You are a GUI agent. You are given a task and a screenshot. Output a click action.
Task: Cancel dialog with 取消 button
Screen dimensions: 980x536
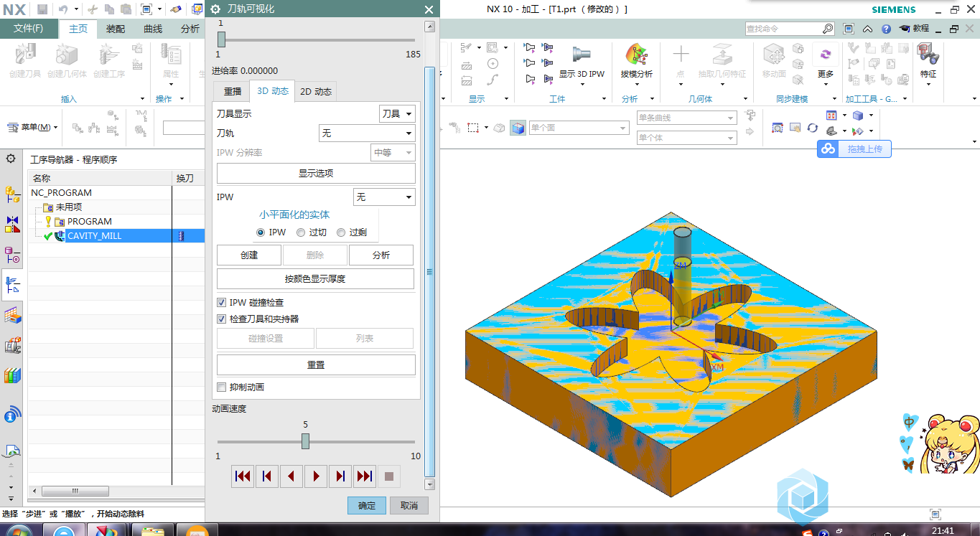[x=409, y=505]
